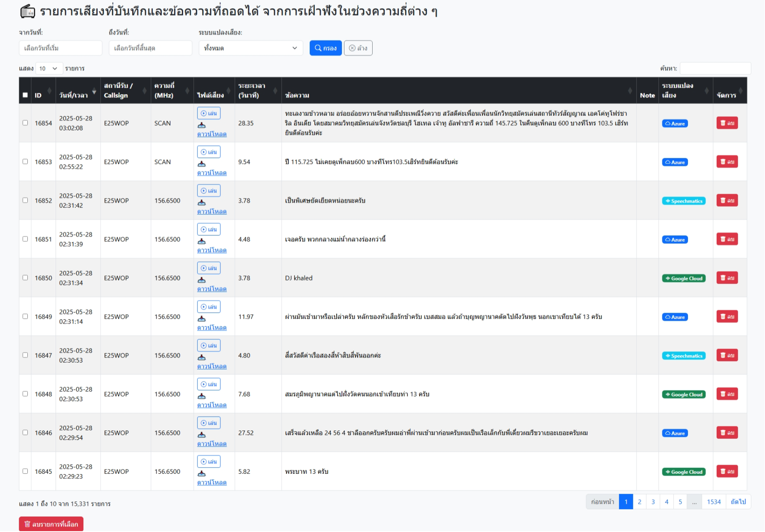Image resolution: width=765 pixels, height=532 pixels.
Task: Click download icon for record 16853
Action: (202, 164)
